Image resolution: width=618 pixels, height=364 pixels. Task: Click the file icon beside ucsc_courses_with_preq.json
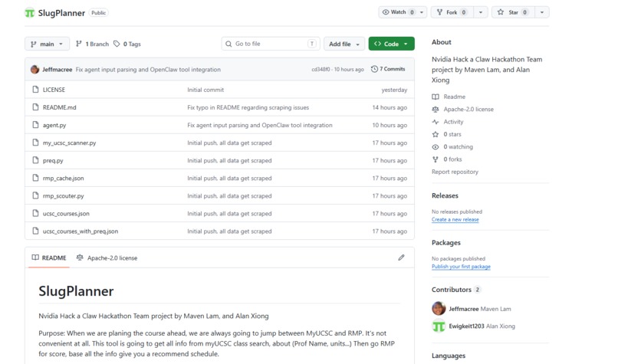[x=35, y=231]
